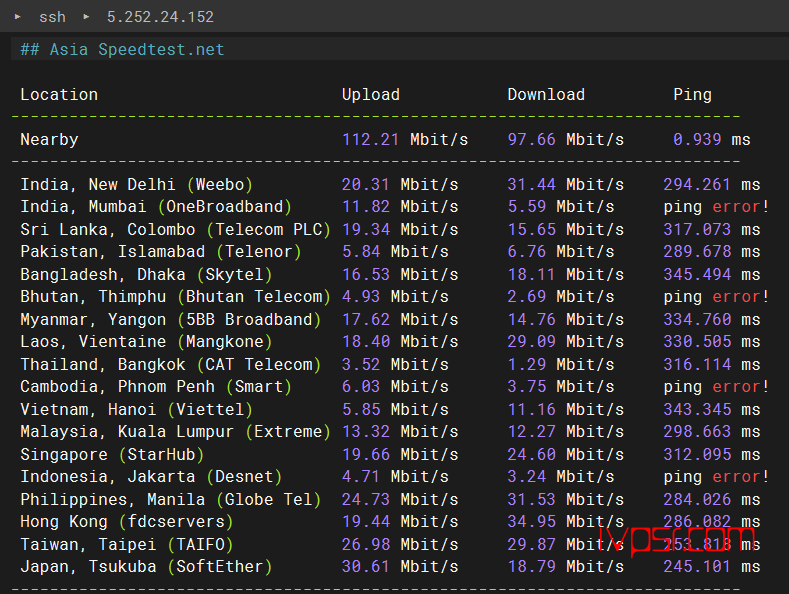Select Hong Kong upload 19.44
This screenshot has width=789, height=594.
[365, 522]
